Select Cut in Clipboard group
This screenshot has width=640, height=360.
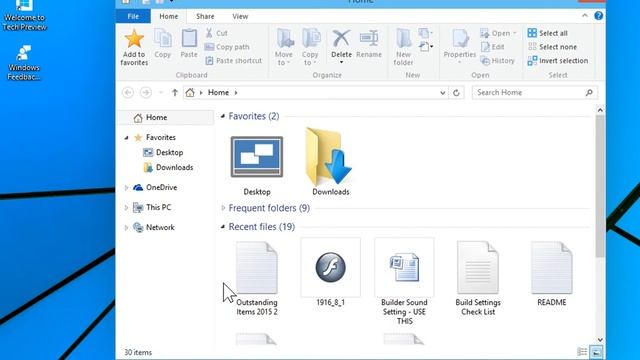[x=217, y=33]
